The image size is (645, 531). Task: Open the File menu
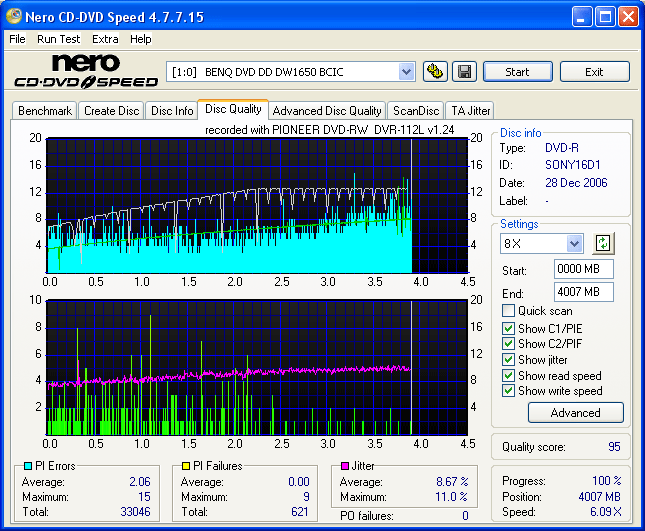click(x=17, y=39)
